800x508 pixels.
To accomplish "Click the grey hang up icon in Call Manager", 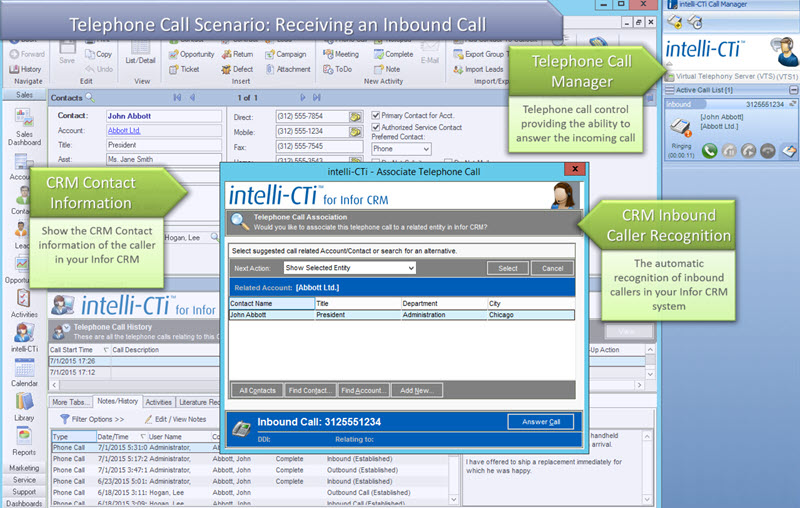I will [x=768, y=150].
